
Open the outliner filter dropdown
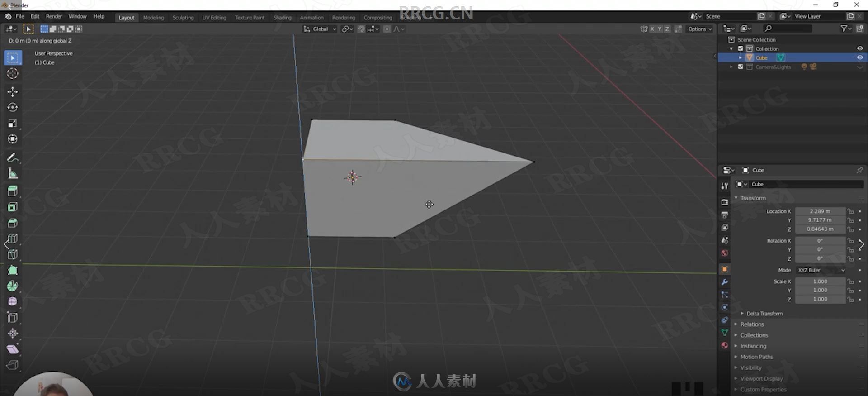tap(846, 29)
